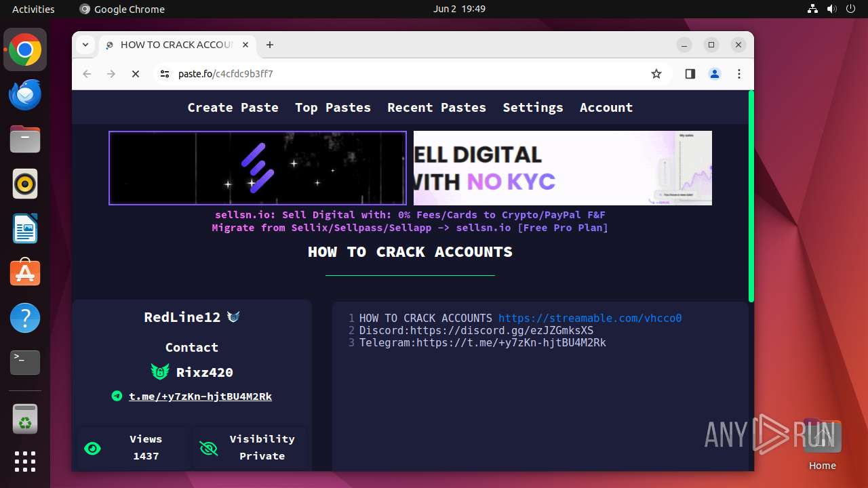Click the RedLine12 author name
Screen dimensions: 868x488
pos(182,317)
